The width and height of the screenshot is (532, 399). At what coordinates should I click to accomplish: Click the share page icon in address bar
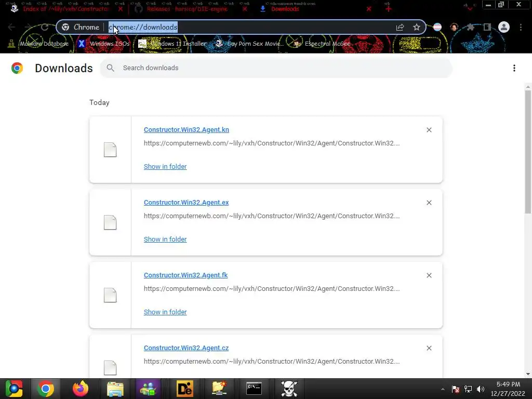tap(400, 27)
